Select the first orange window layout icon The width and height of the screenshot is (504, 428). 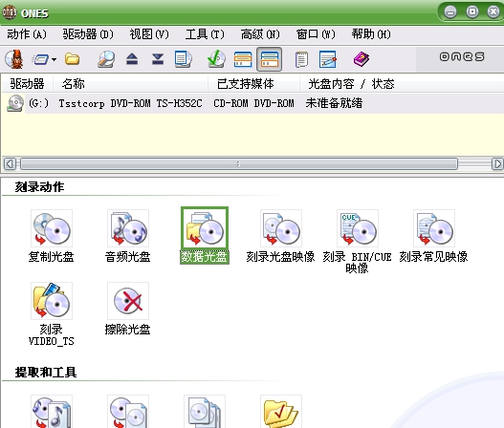coord(243,59)
